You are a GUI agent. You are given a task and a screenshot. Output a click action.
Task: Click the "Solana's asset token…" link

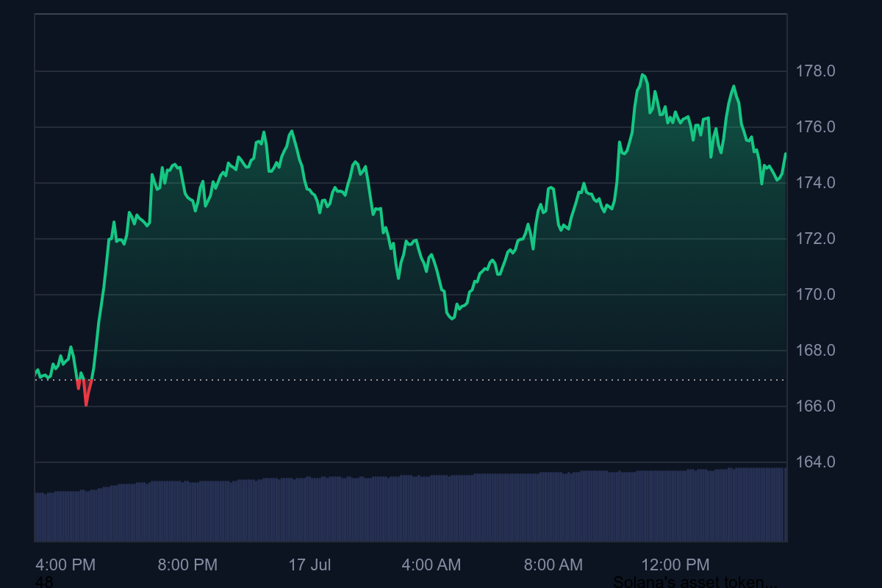click(x=695, y=582)
